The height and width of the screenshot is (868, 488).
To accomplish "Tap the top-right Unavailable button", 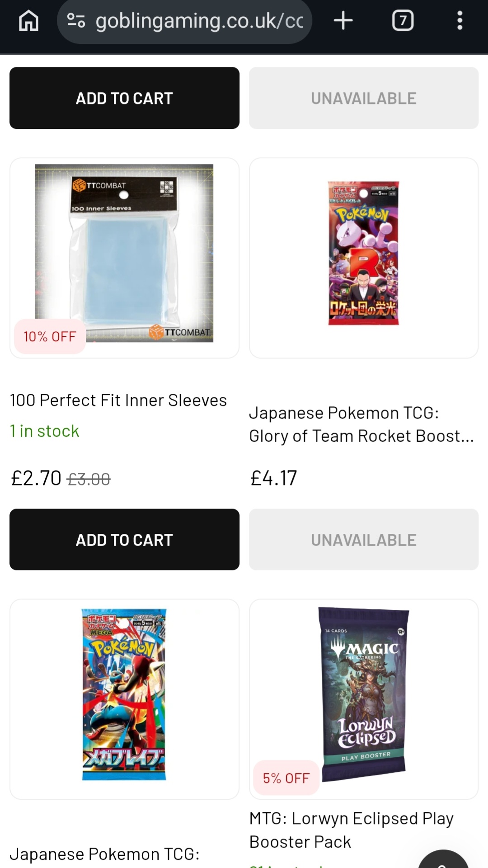I will [364, 98].
